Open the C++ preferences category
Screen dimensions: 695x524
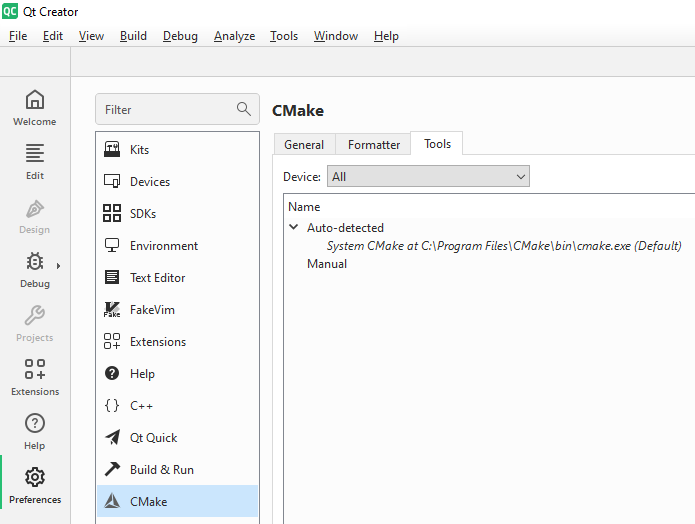pyautogui.click(x=177, y=406)
